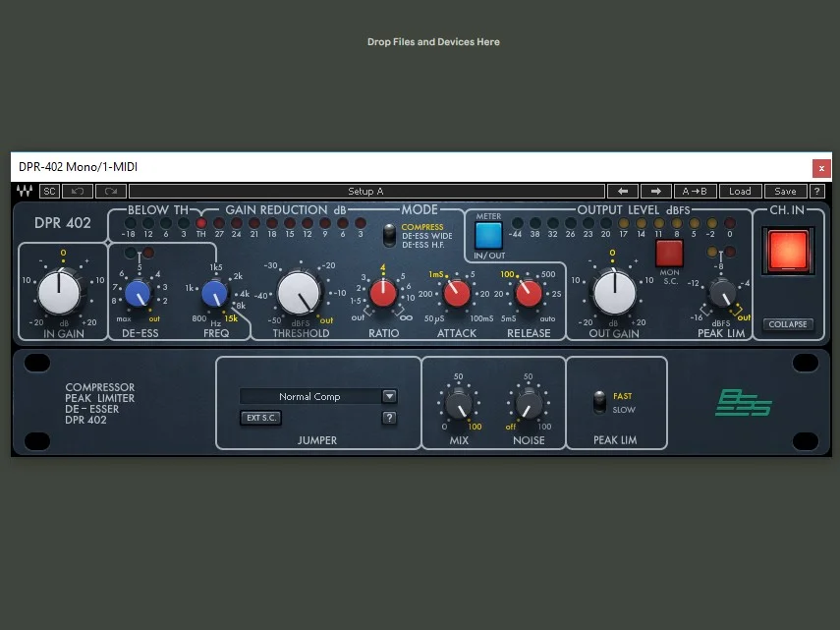Click the 0 dBFS output level LED

point(730,223)
